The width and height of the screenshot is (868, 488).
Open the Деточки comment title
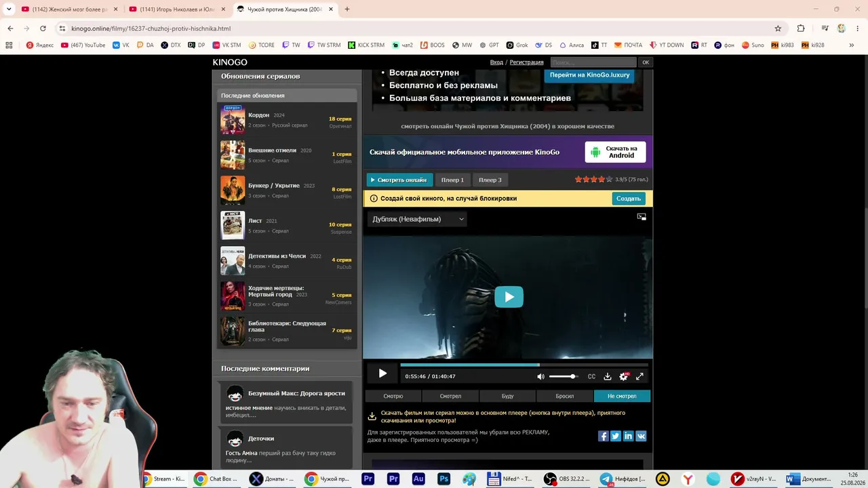coord(261,439)
